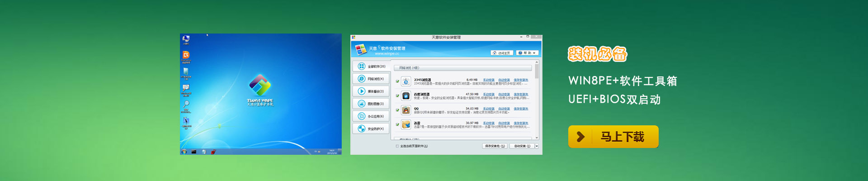Screen dimensions: 868x181
Task: Select 网络浏览(4) category
Action: point(371,79)
